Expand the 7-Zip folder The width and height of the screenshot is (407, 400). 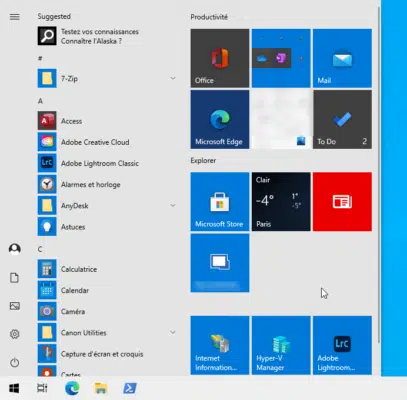(x=107, y=79)
